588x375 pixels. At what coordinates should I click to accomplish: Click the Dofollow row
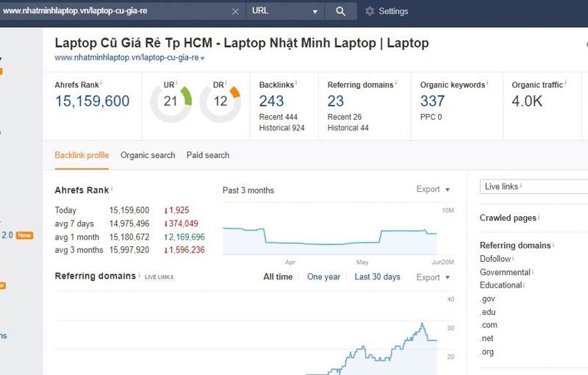495,259
